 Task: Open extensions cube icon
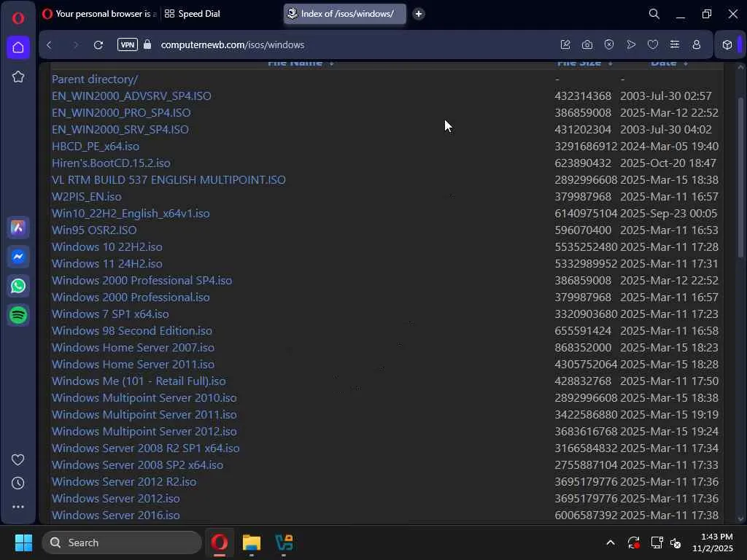(x=727, y=44)
